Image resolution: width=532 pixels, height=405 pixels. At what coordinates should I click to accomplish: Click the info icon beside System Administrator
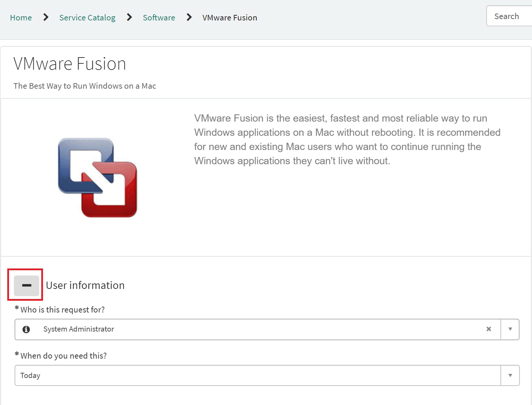tap(26, 329)
